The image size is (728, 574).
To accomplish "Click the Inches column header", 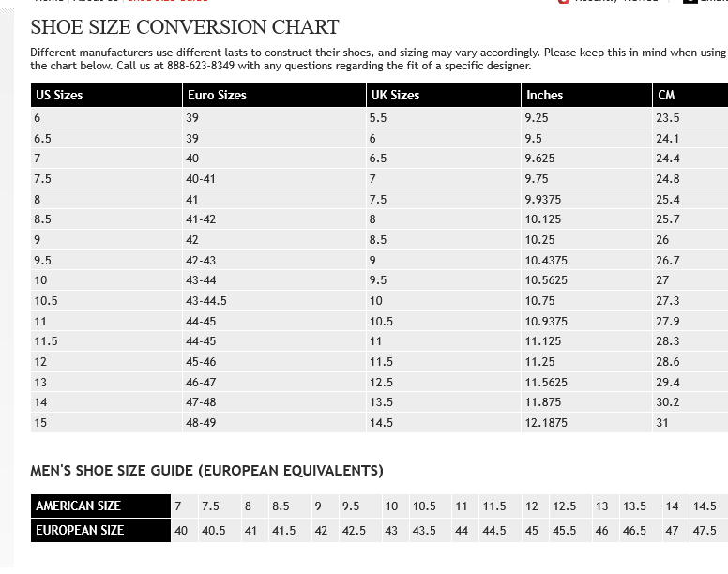I will pyautogui.click(x=587, y=95).
